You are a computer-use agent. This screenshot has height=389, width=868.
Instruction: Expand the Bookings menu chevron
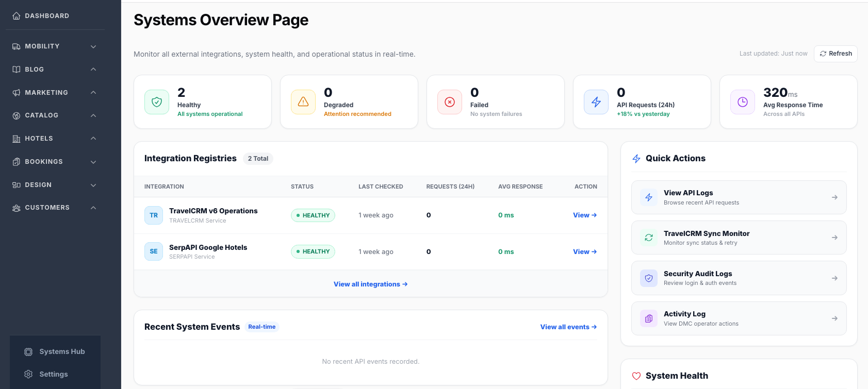point(93,162)
